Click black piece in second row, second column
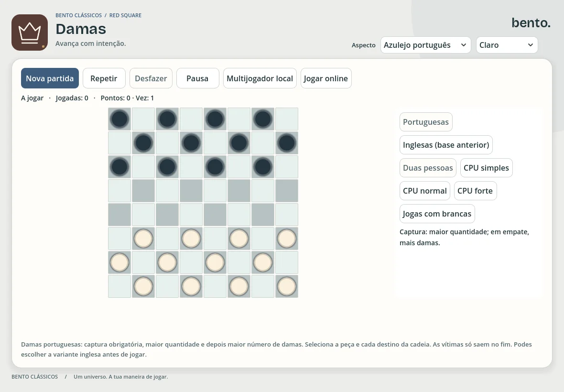The image size is (564, 392). (x=143, y=143)
